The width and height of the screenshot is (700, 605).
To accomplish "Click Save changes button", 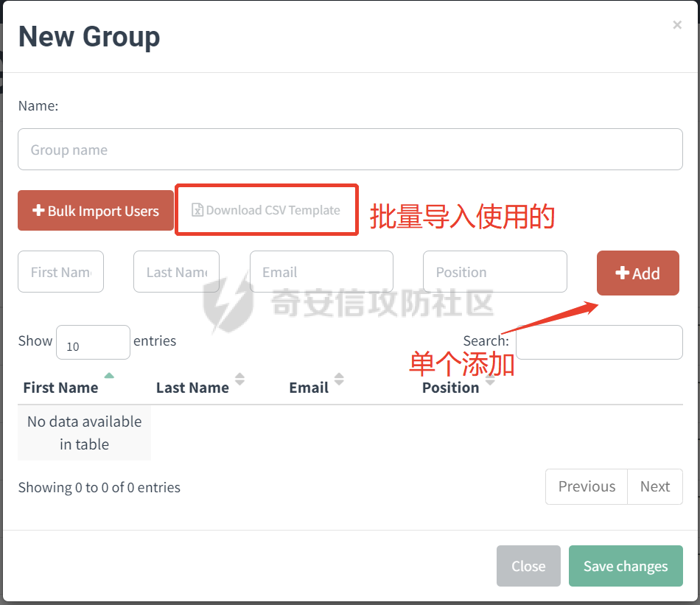I will (626, 566).
